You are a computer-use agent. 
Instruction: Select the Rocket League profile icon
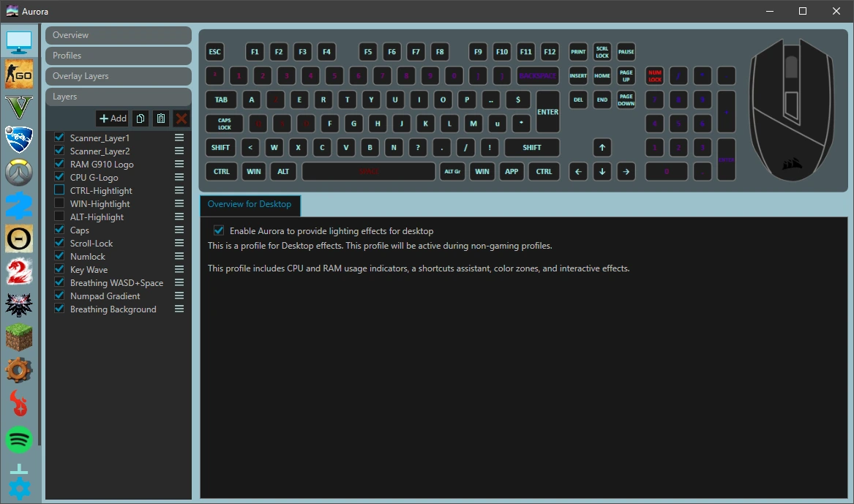point(19,140)
